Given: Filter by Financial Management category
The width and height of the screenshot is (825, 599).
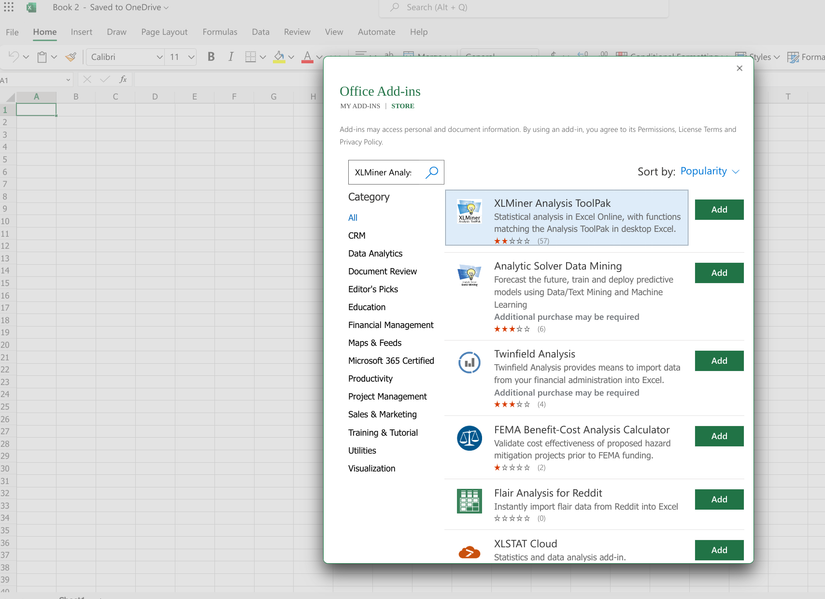Looking at the screenshot, I should pyautogui.click(x=391, y=325).
